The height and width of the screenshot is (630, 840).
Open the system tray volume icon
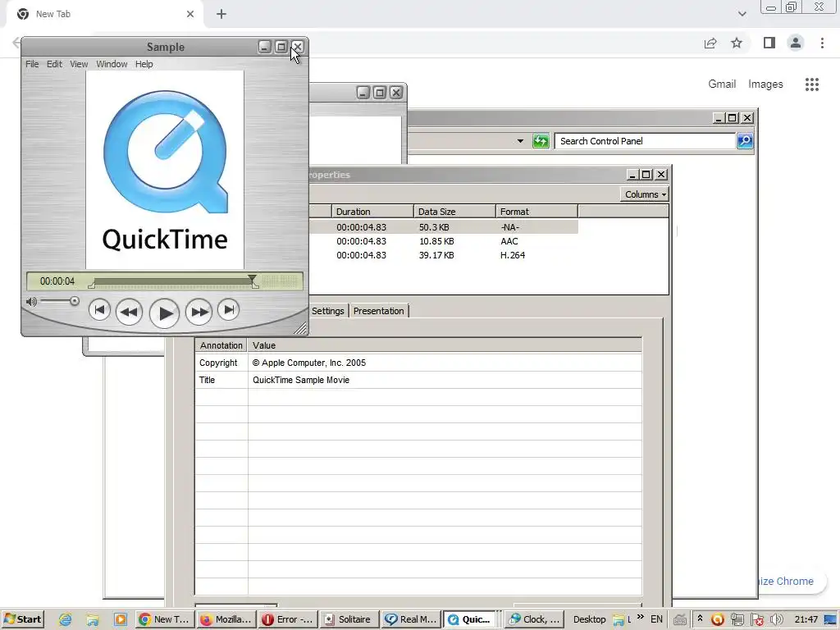(776, 620)
